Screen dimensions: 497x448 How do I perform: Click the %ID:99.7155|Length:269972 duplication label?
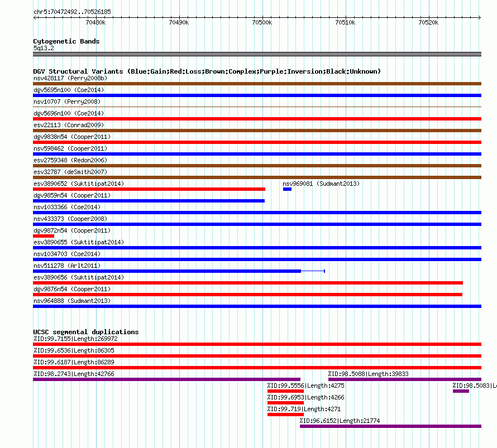point(75,339)
